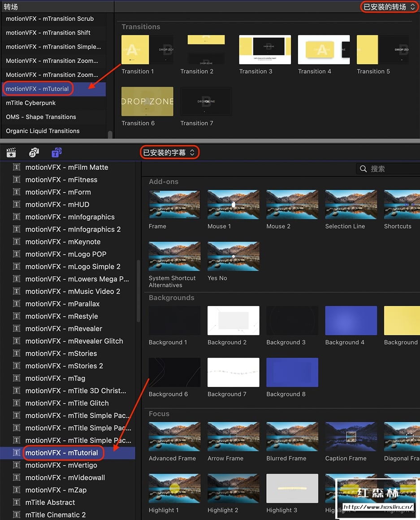Select the Transition 4 thumbnail

pos(324,50)
